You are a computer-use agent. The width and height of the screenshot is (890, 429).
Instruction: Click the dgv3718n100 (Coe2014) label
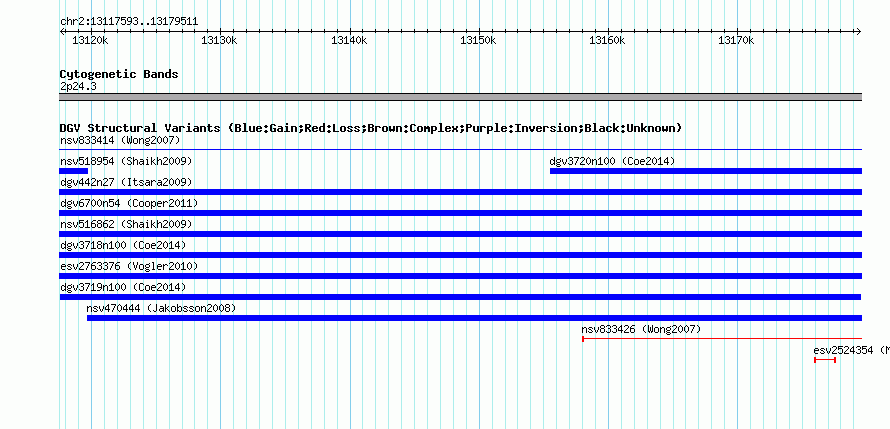click(x=123, y=245)
